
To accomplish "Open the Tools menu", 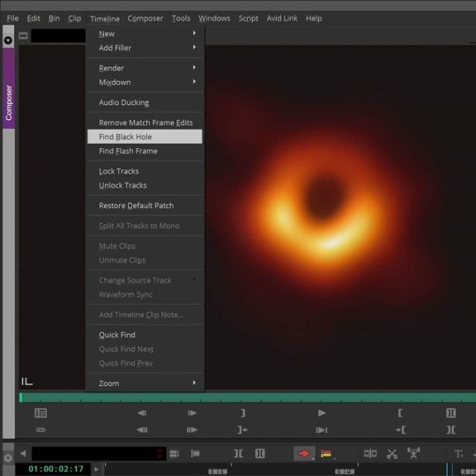I will coord(181,19).
